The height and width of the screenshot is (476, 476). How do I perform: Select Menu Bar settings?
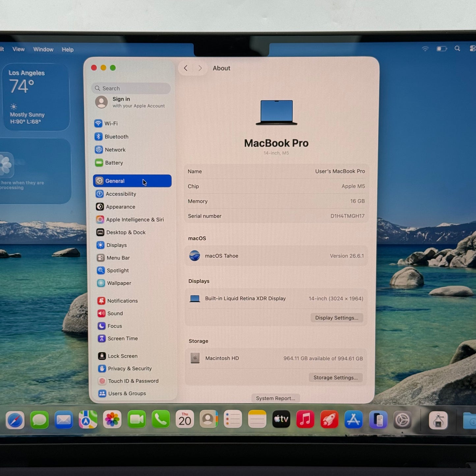[133, 258]
